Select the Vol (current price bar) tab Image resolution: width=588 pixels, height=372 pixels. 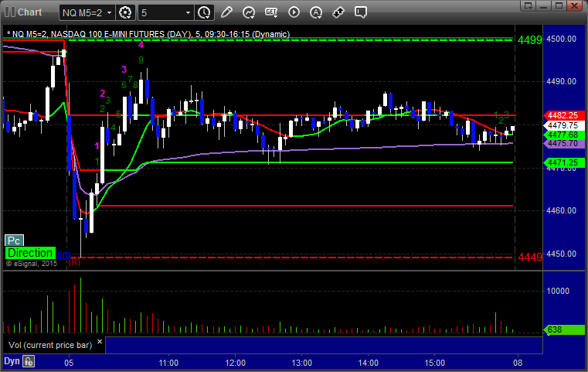tap(50, 345)
